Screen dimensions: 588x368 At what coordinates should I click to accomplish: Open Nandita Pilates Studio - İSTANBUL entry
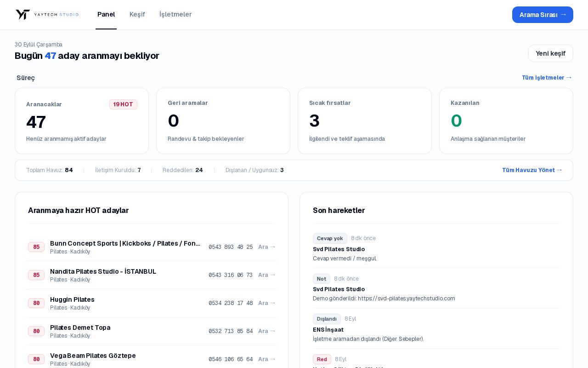tap(103, 271)
